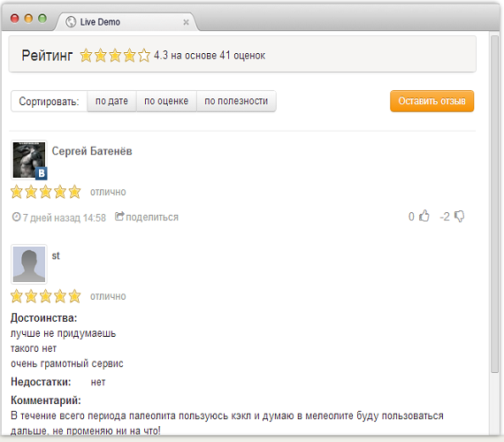This screenshot has height=442, width=504.
Task: Click the line такого нет
Action: pos(34,348)
